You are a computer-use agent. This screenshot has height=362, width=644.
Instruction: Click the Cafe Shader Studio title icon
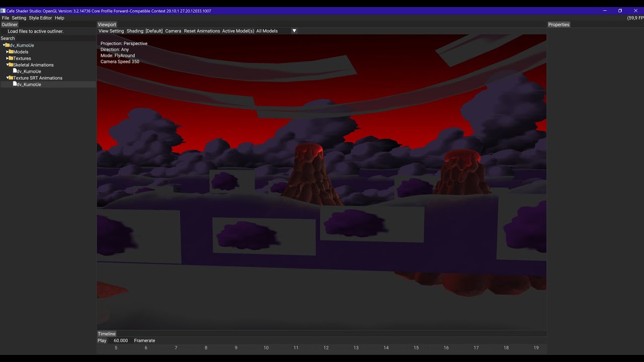[3, 11]
